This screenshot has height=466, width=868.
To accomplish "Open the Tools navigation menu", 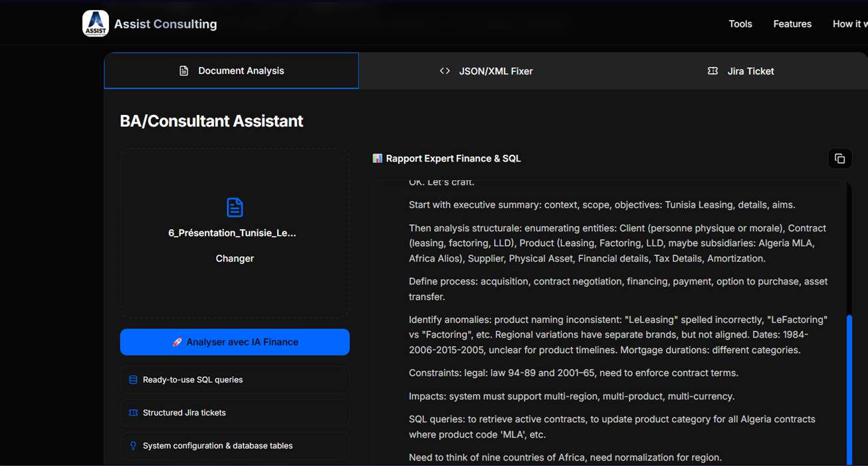I will pos(740,24).
